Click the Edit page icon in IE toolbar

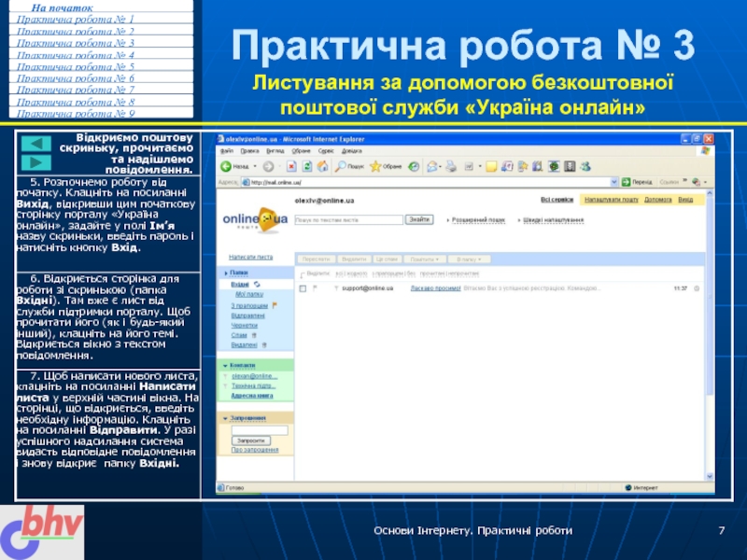(470, 166)
